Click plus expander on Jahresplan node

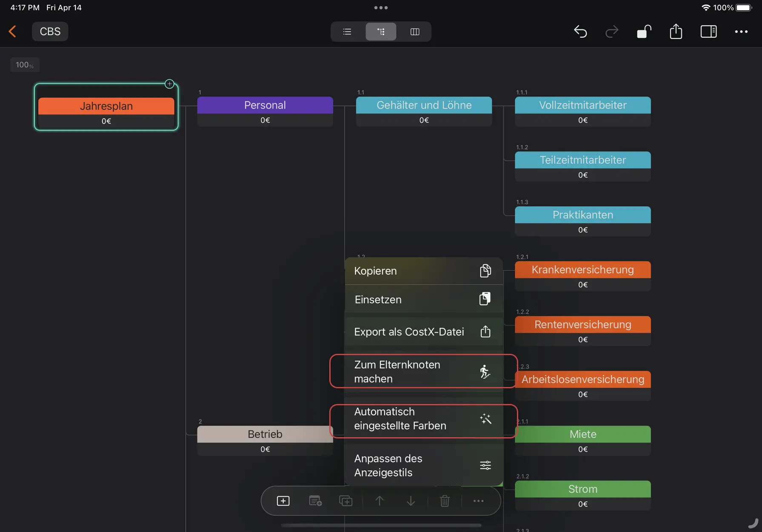tap(169, 84)
